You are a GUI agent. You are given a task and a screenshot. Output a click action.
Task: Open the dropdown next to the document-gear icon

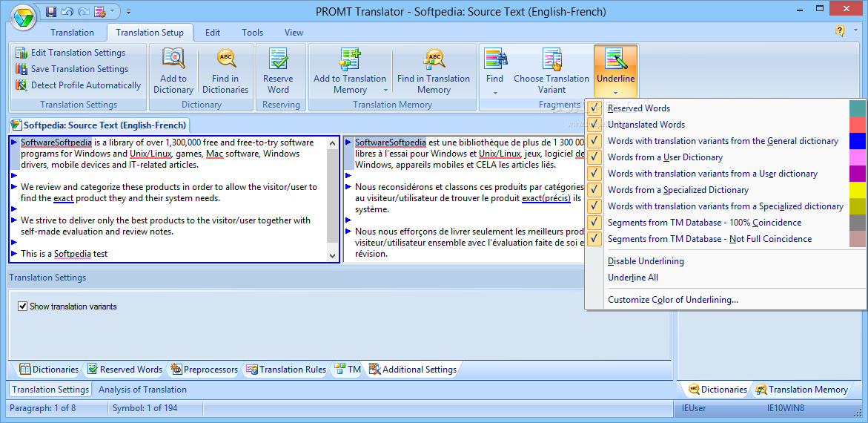113,11
